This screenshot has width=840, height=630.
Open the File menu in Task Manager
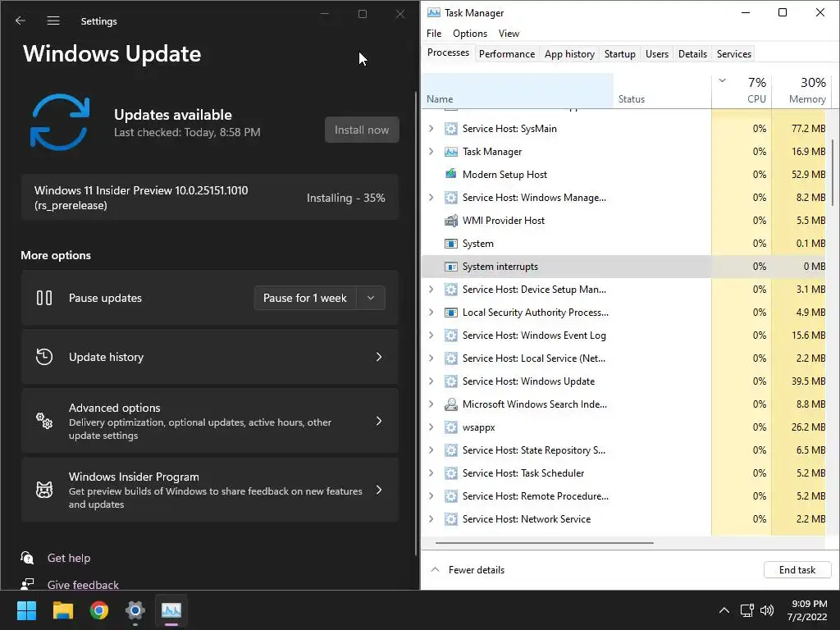coord(434,33)
